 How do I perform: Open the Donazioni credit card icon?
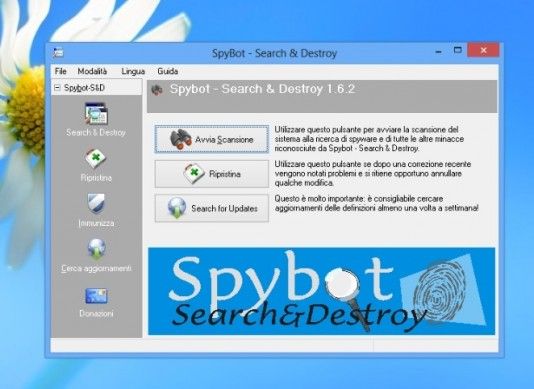click(96, 296)
